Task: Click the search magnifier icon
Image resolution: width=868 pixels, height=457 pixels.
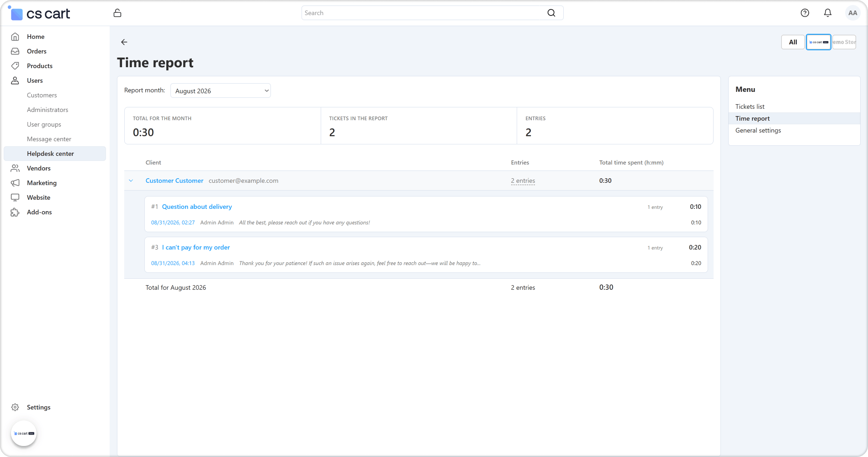Action: (x=551, y=13)
